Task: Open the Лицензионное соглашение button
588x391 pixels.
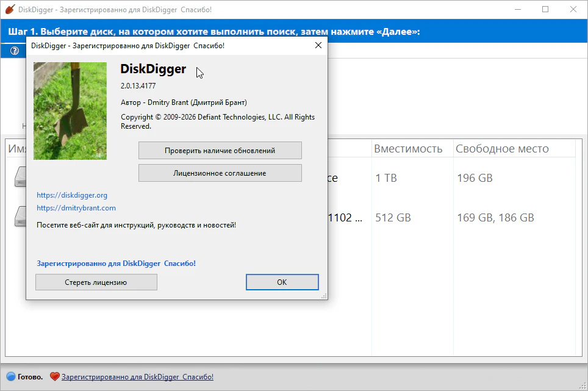Action: click(220, 173)
